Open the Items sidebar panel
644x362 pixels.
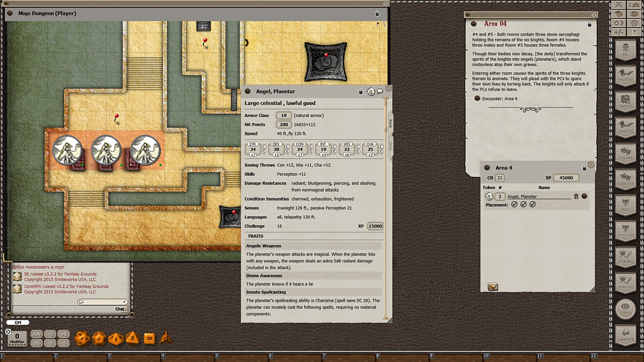(x=626, y=258)
